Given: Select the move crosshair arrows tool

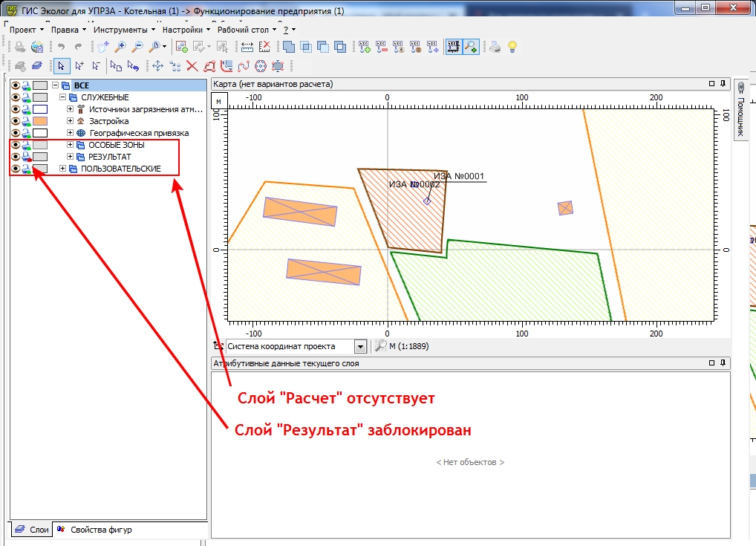Looking at the screenshot, I should (x=157, y=66).
